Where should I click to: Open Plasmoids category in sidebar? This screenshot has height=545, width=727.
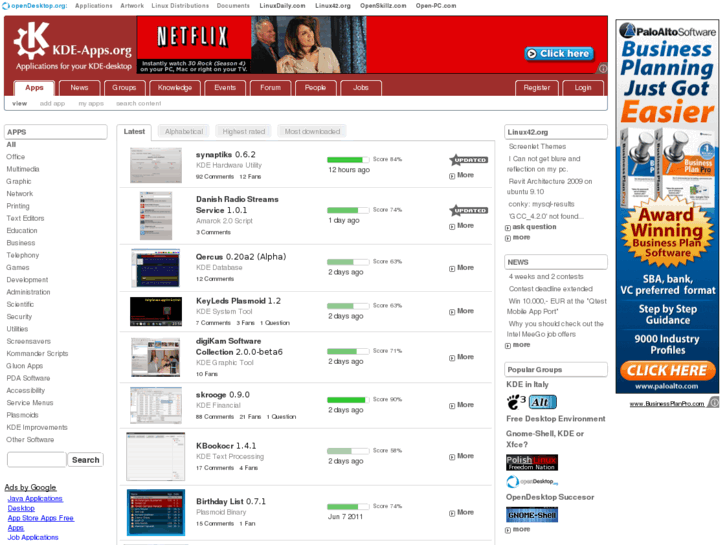pyautogui.click(x=22, y=415)
